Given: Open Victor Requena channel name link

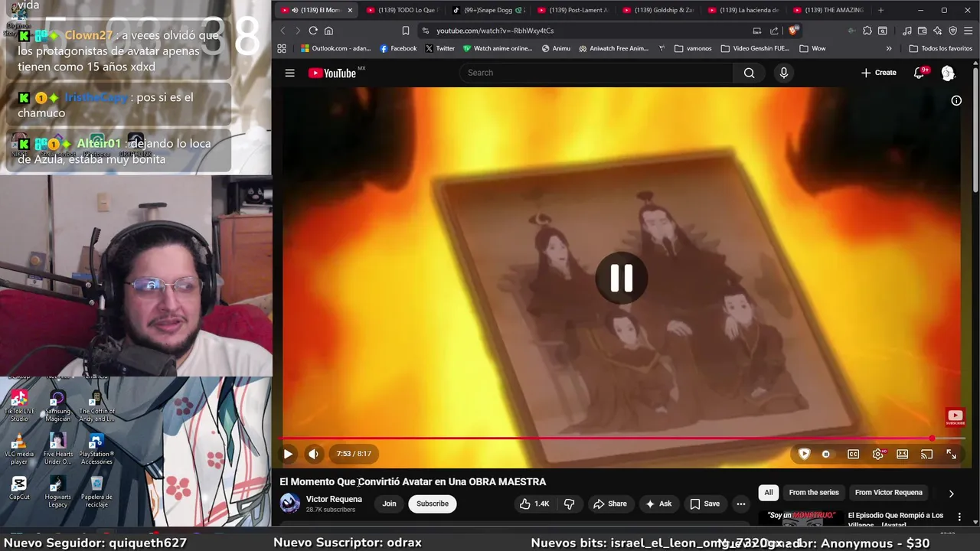Looking at the screenshot, I should coord(334,499).
